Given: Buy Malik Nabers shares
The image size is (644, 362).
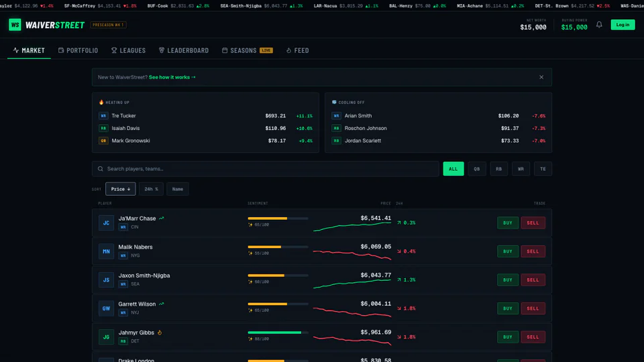Looking at the screenshot, I should click(508, 251).
